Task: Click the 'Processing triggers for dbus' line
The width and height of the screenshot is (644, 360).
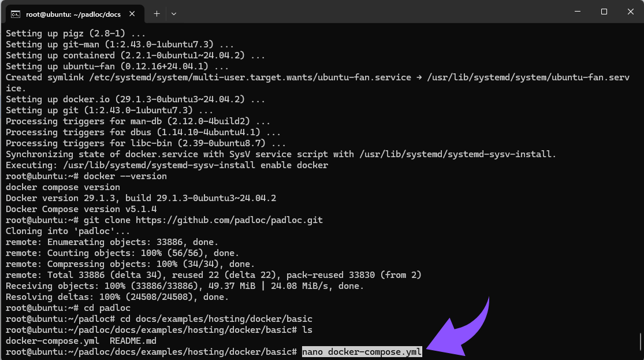Action: 143,132
